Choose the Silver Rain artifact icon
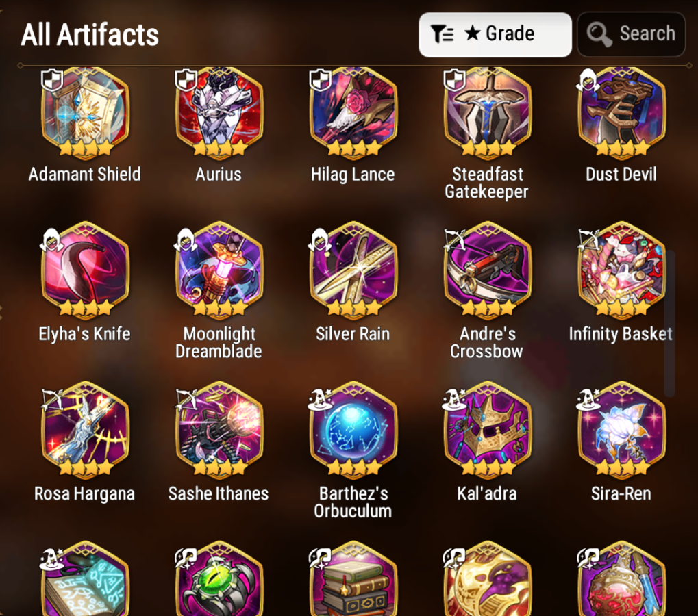698x616 pixels. point(353,270)
